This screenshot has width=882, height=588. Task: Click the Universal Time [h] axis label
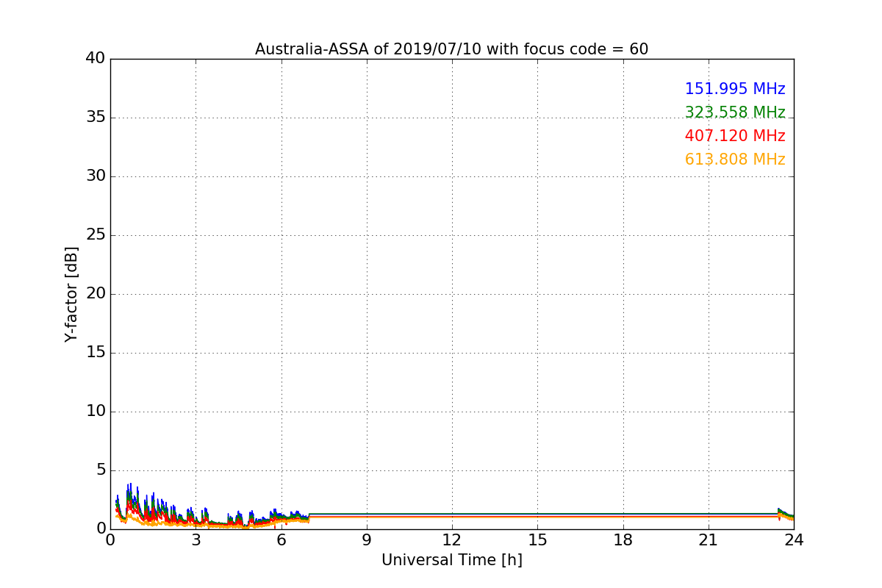tap(451, 560)
